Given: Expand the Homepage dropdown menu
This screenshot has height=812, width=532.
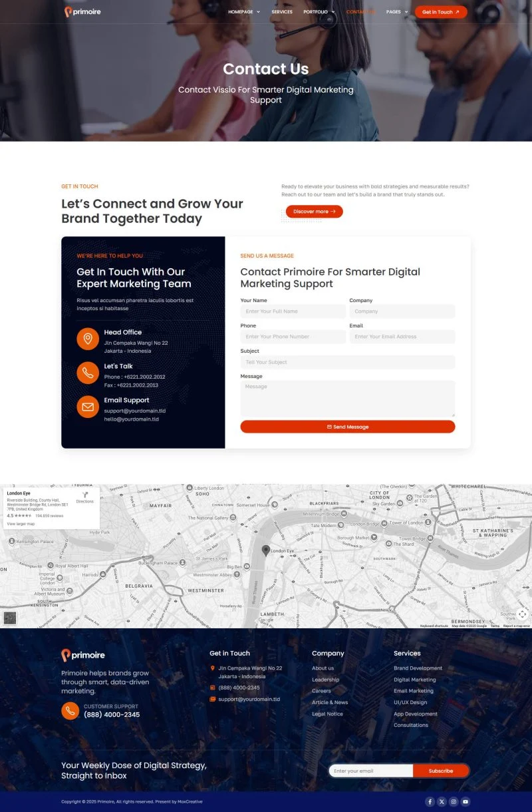Looking at the screenshot, I should [x=244, y=12].
